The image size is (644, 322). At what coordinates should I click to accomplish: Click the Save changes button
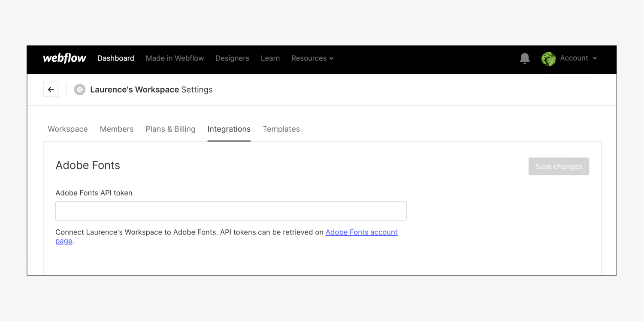coord(559,166)
